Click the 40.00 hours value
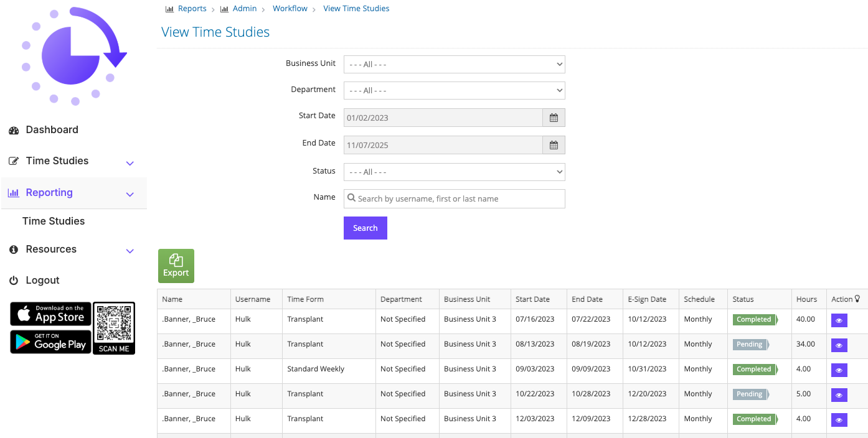The height and width of the screenshot is (438, 868). 805,319
